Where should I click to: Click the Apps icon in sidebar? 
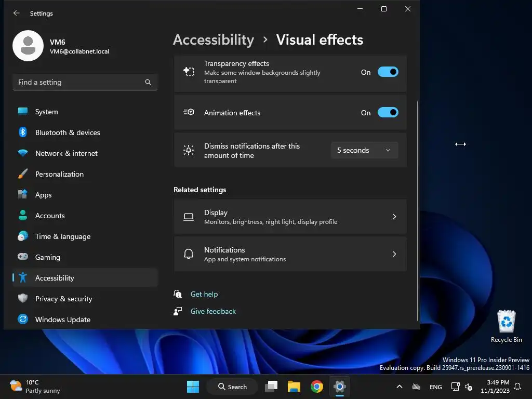[x=23, y=194]
